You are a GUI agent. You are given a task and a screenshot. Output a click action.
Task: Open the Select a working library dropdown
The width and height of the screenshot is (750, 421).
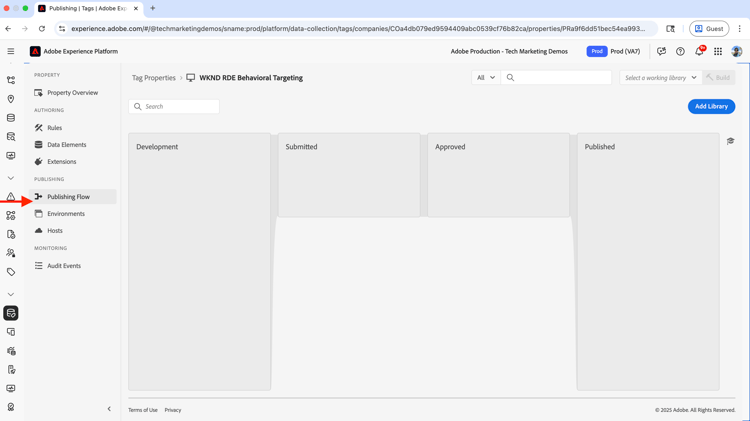(661, 78)
